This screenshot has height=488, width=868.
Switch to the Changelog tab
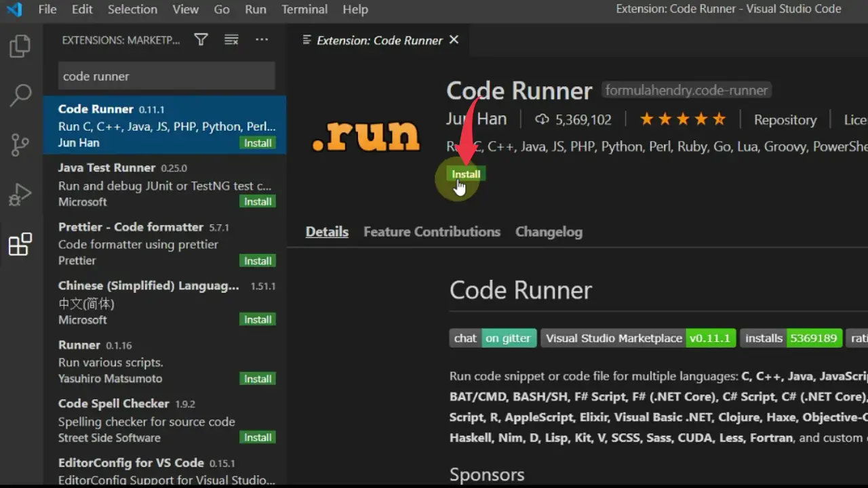tap(549, 232)
